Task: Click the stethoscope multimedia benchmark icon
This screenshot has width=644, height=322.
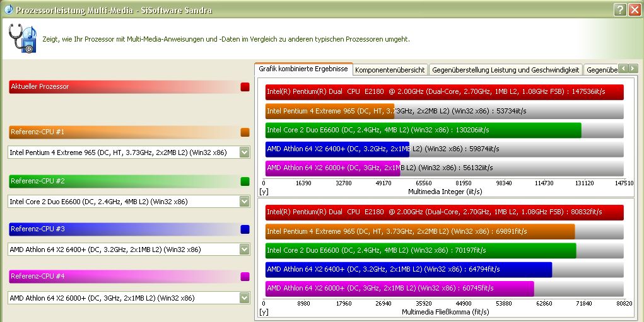Action: (23, 38)
